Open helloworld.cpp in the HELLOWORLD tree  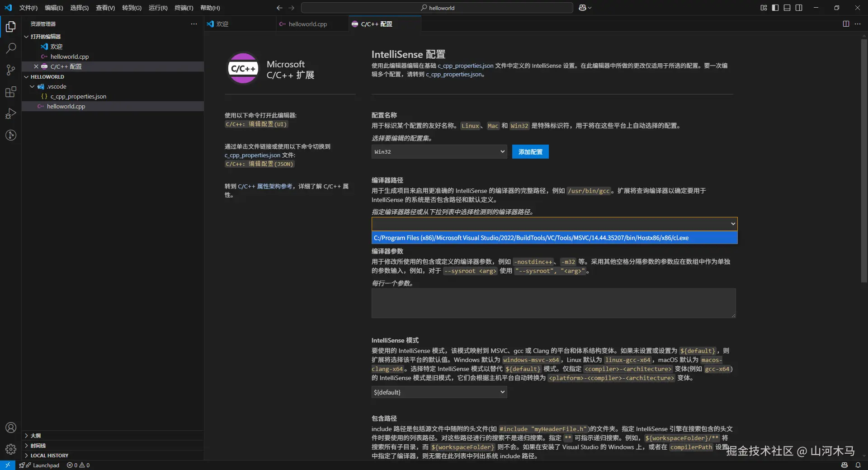click(66, 106)
